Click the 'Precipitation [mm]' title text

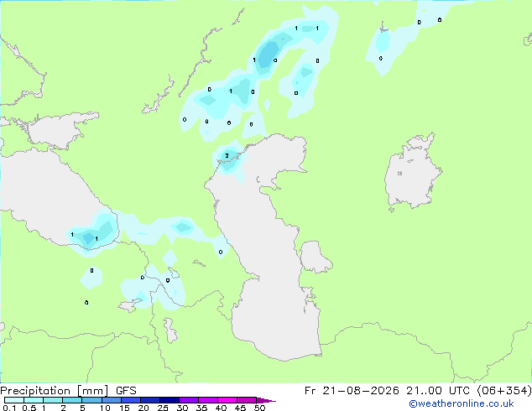55,391
